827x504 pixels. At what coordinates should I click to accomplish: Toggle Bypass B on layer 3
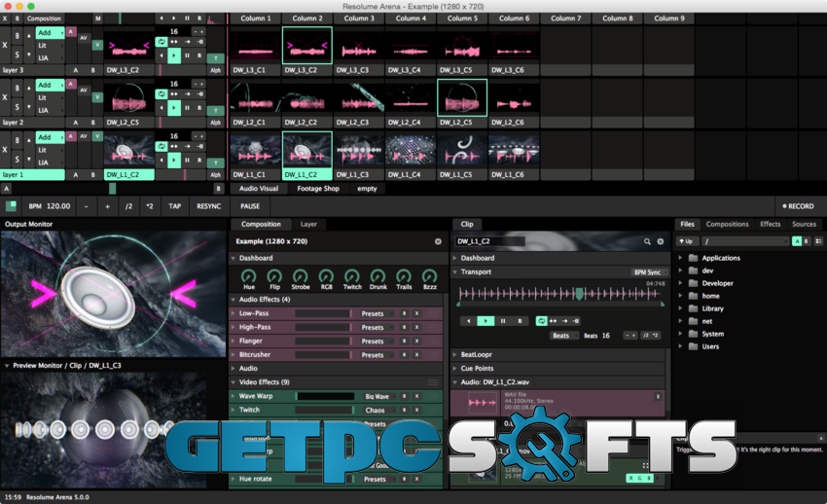pyautogui.click(x=17, y=36)
